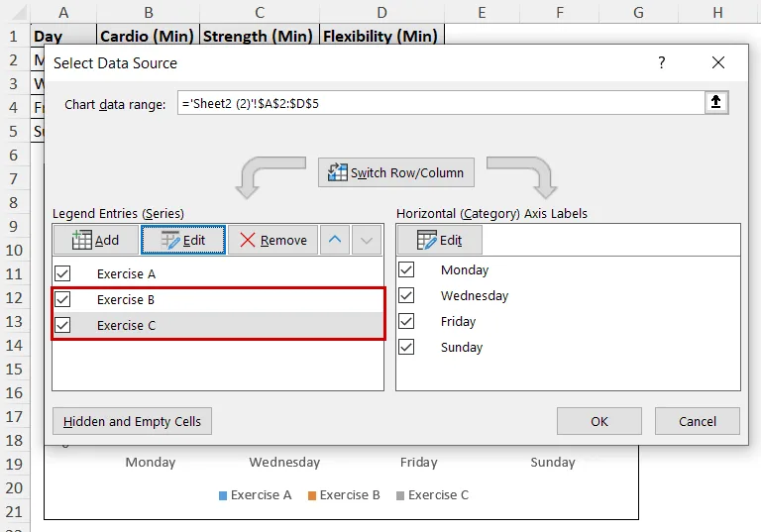
Task: Select column D header in worksheet
Action: coord(381,12)
